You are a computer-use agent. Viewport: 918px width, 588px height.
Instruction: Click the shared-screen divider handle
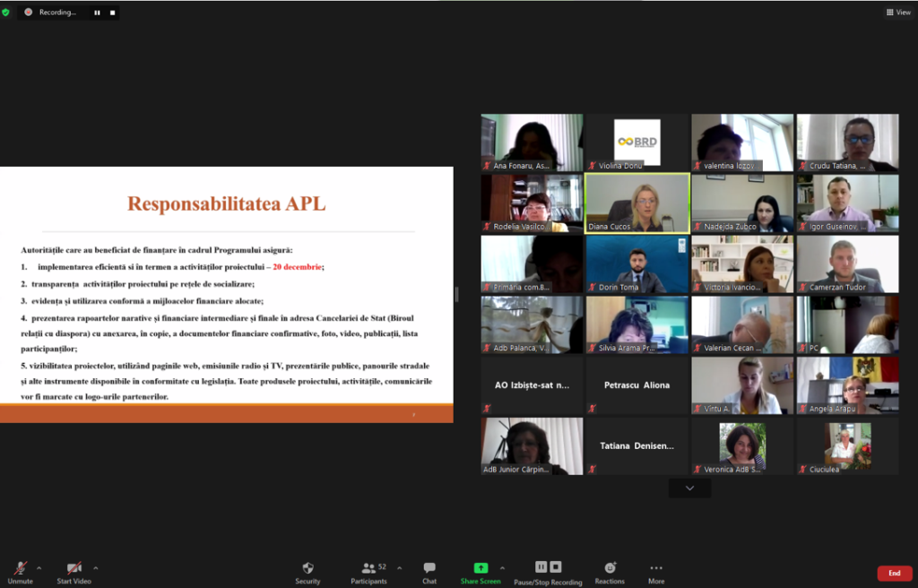point(456,295)
